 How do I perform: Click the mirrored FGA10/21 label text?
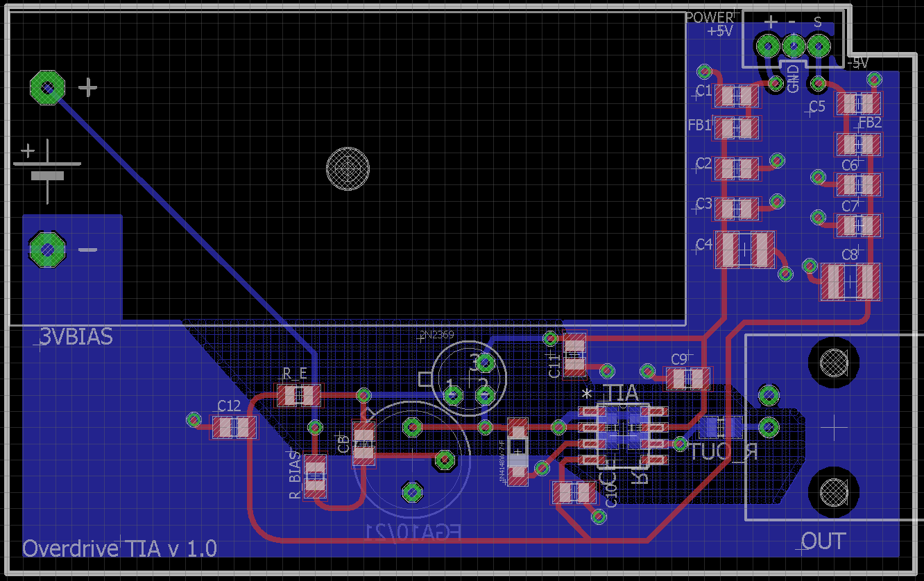pos(413,532)
